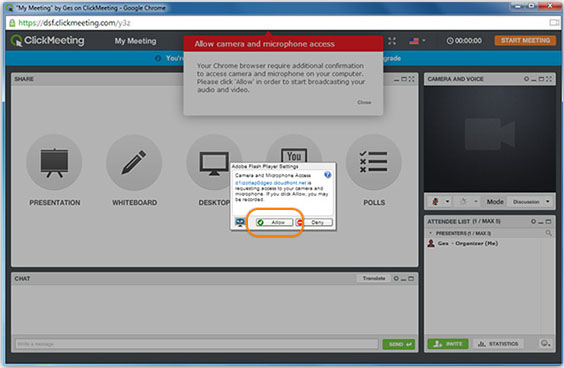Screen dimensions: 564x368
Task: Toggle the muted microphone button
Action: coord(436,201)
